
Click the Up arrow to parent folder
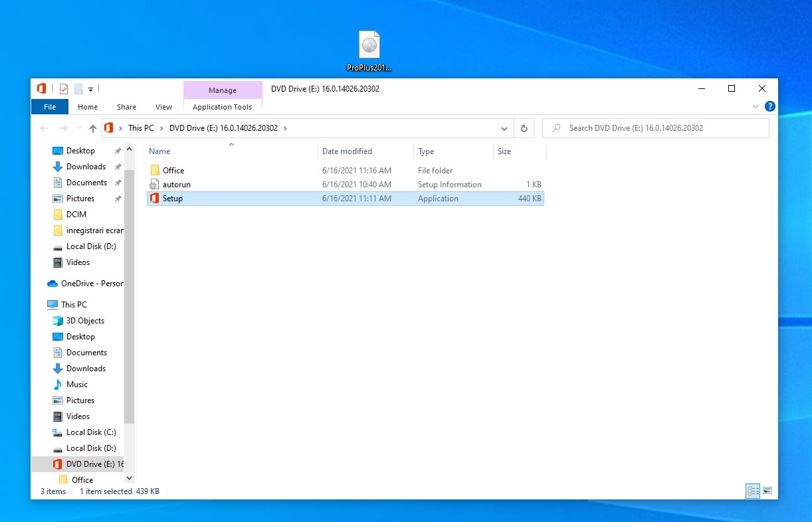point(93,128)
